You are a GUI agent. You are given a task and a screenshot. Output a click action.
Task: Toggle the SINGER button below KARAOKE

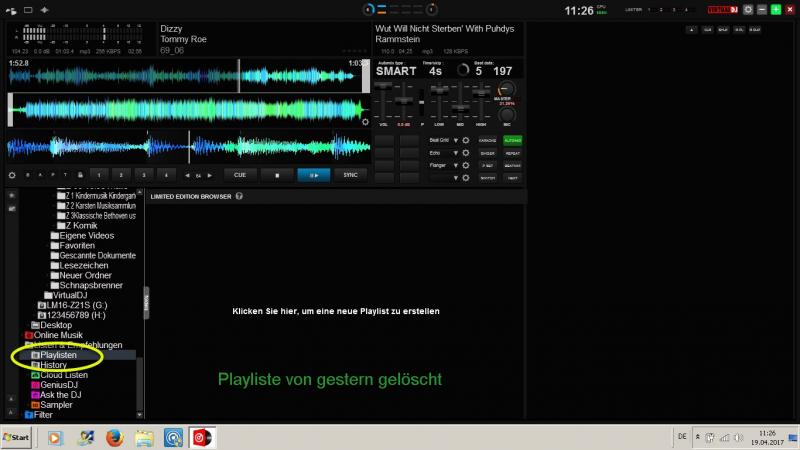tap(487, 153)
